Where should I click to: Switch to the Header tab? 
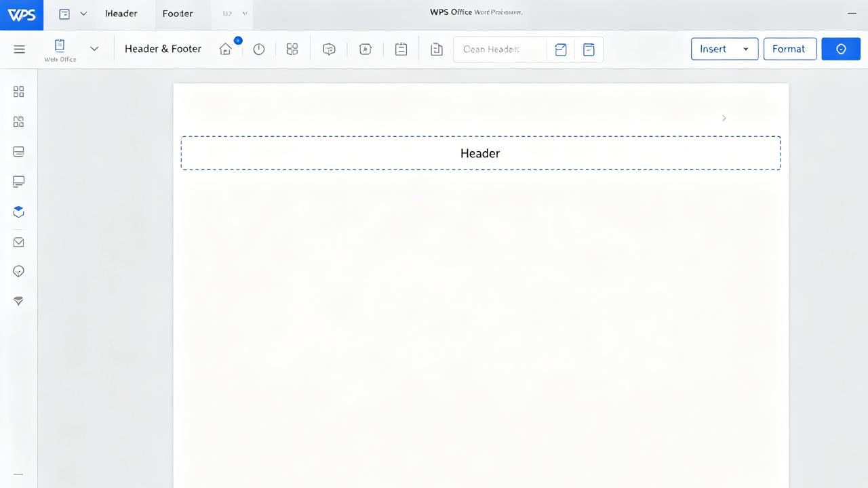[x=121, y=14]
